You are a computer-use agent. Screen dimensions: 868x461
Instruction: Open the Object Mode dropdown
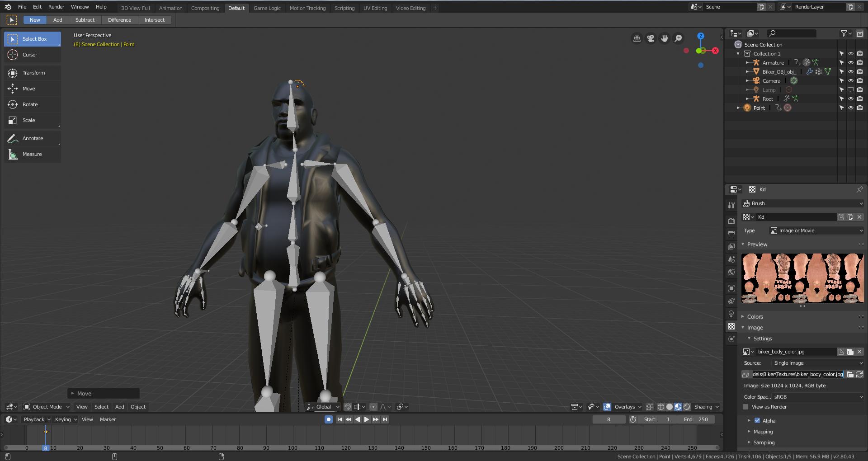coord(47,407)
